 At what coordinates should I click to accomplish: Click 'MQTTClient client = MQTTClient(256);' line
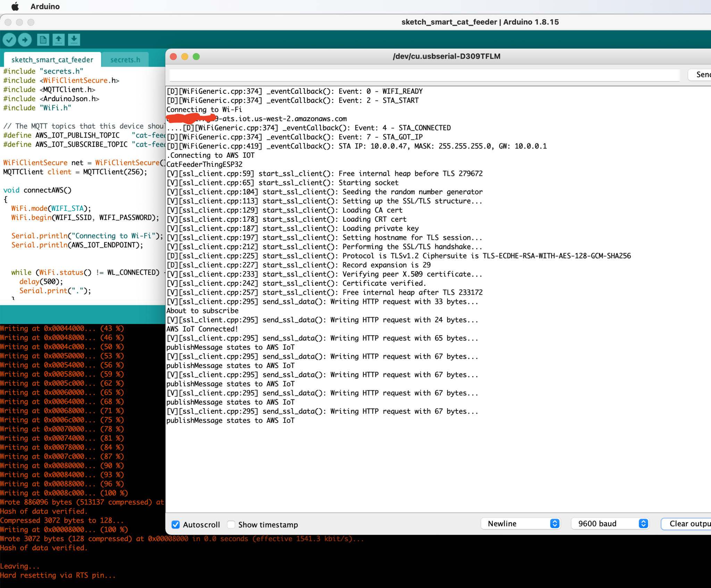point(75,172)
